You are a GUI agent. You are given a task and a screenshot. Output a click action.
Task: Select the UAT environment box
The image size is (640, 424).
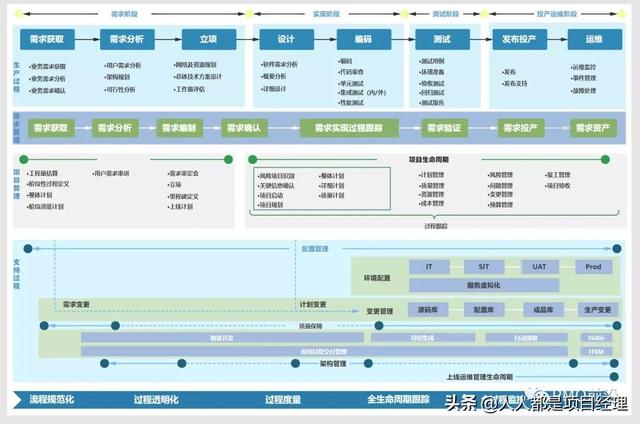click(x=540, y=266)
